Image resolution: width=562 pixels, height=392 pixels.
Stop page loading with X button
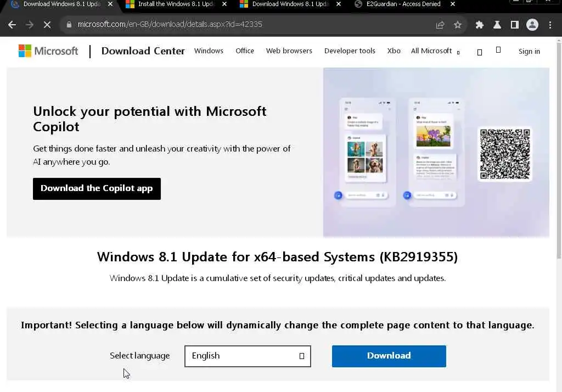click(47, 25)
